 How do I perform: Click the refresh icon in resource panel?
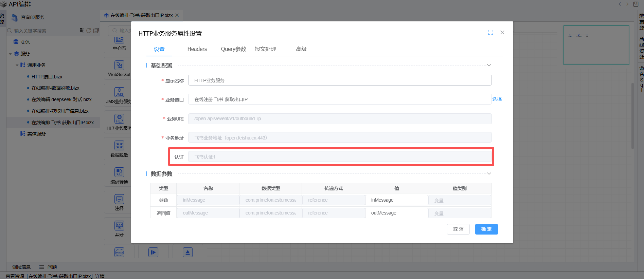click(89, 31)
